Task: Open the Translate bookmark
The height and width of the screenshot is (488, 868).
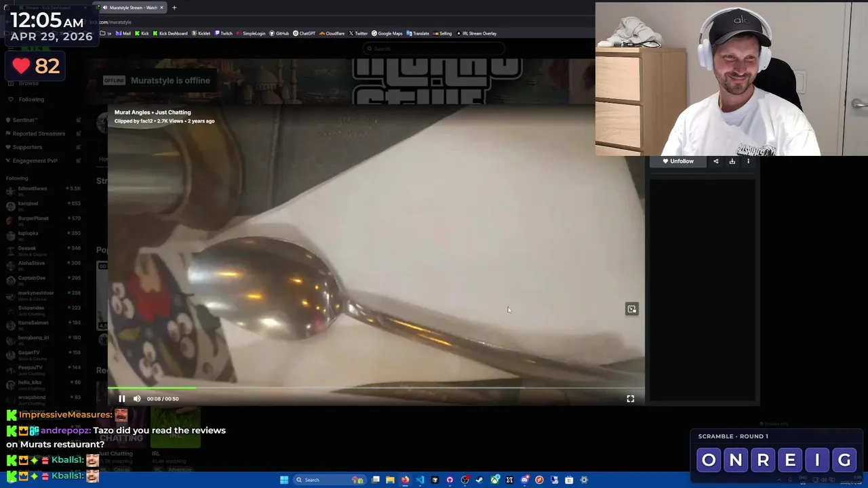Action: (418, 33)
